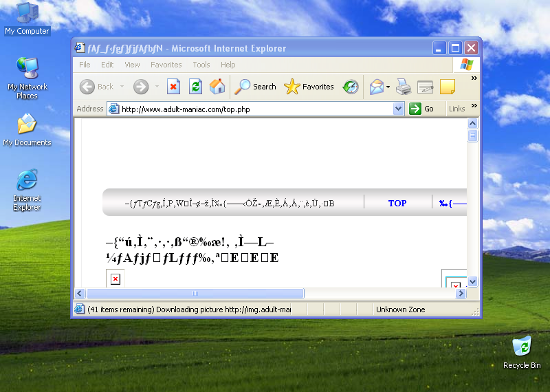This screenshot has width=550, height=392.
Task: Expand the toolbar overflow chevron
Action: pos(474,78)
